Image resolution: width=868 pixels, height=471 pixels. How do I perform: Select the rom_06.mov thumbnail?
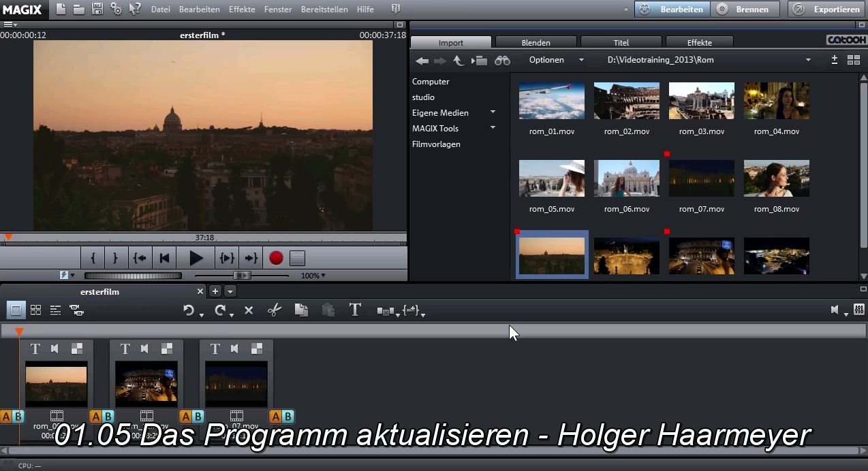627,178
